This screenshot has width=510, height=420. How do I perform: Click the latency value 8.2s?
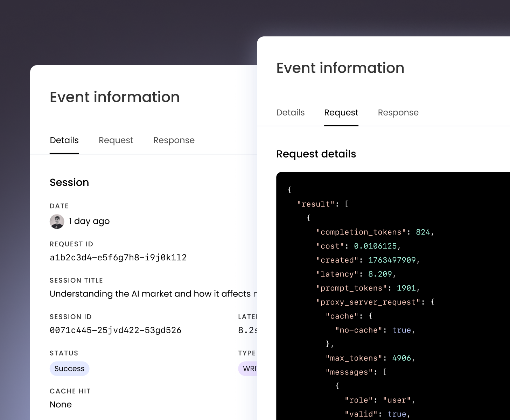click(246, 330)
